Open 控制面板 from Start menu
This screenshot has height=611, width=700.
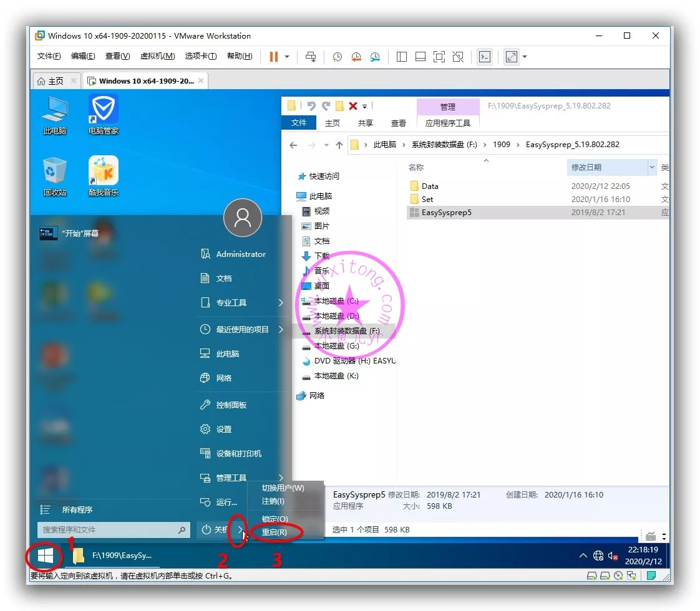tap(231, 405)
